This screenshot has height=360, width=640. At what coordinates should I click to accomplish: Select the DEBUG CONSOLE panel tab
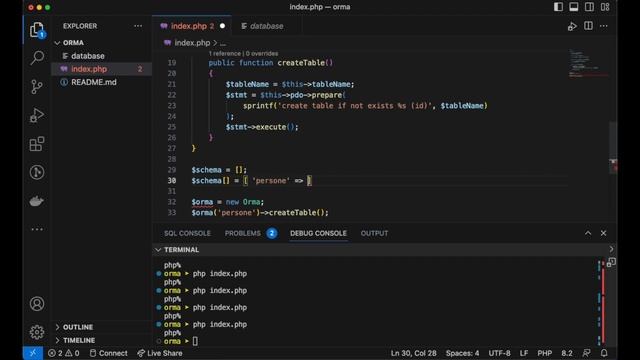point(318,233)
